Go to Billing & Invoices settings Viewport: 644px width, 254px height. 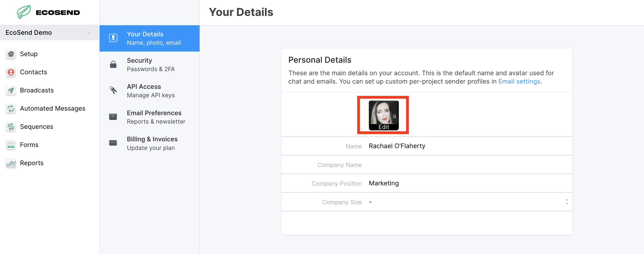152,143
